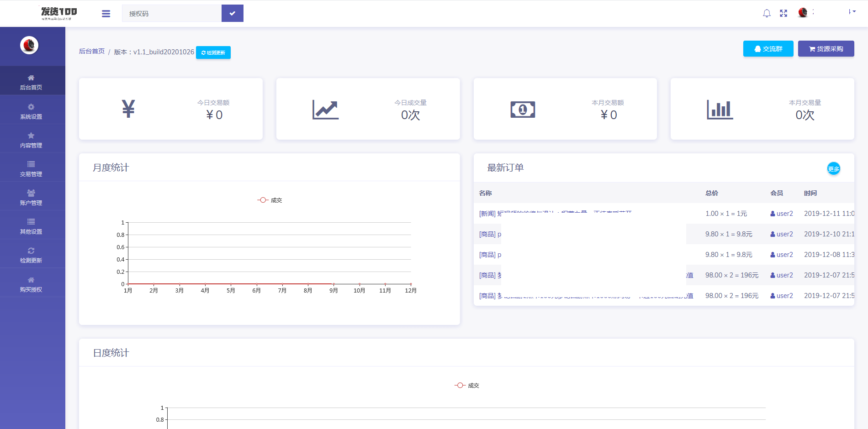Toggle 成交 series in 月度统计 chart legend

pyautogui.click(x=270, y=200)
